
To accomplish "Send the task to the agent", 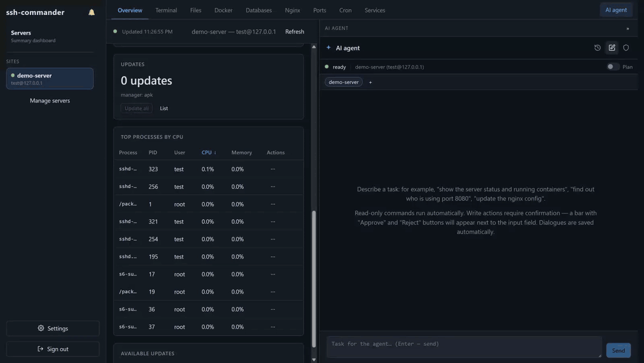I will (618, 350).
